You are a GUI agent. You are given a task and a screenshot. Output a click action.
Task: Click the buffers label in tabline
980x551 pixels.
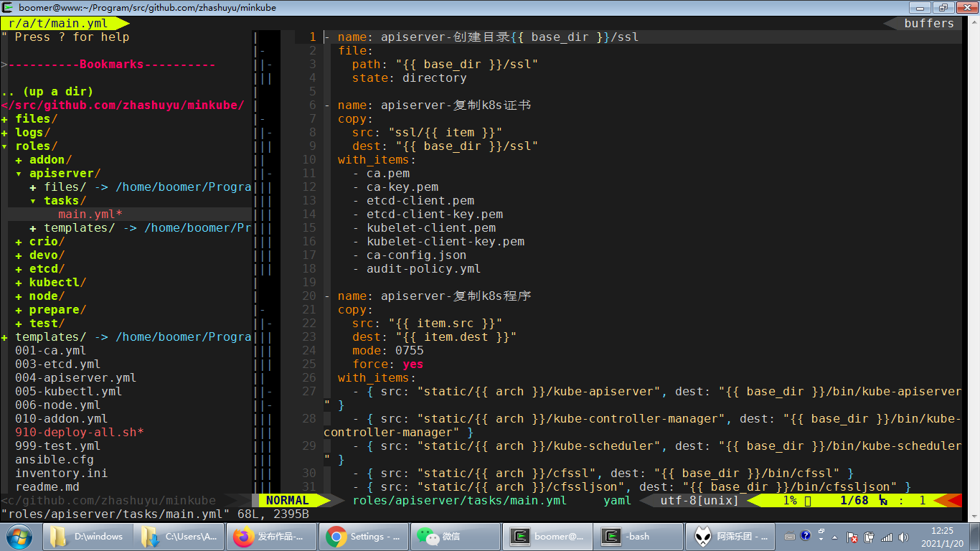928,24
